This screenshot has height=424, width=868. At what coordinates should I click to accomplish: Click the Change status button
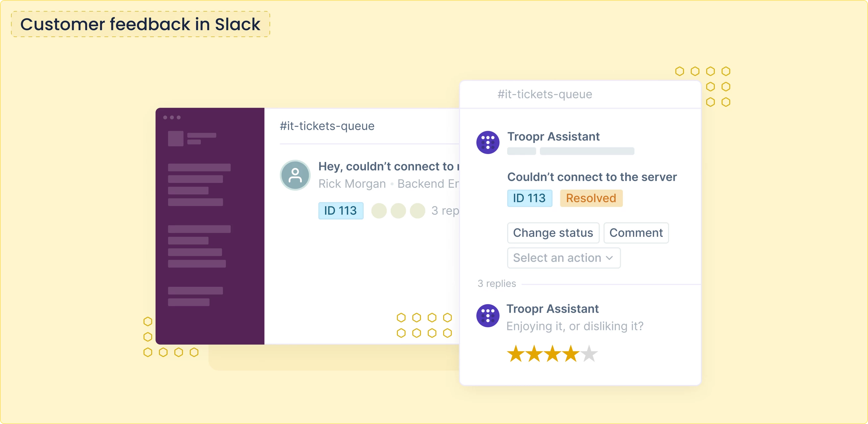[x=553, y=233]
